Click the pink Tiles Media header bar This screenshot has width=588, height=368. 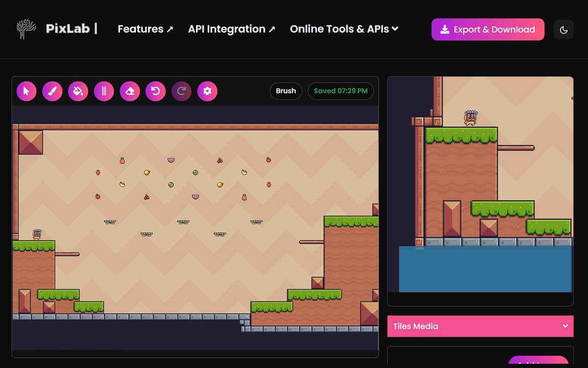(480, 326)
